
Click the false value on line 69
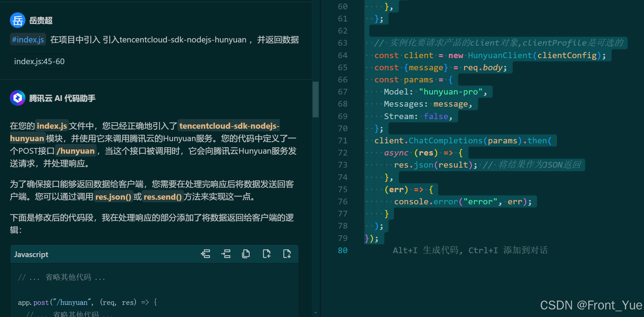436,116
